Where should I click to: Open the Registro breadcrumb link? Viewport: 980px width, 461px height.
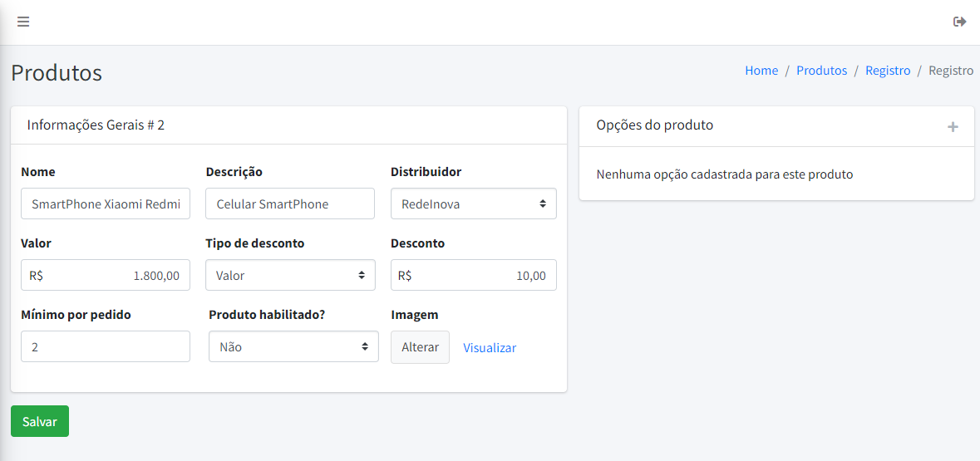coord(888,71)
